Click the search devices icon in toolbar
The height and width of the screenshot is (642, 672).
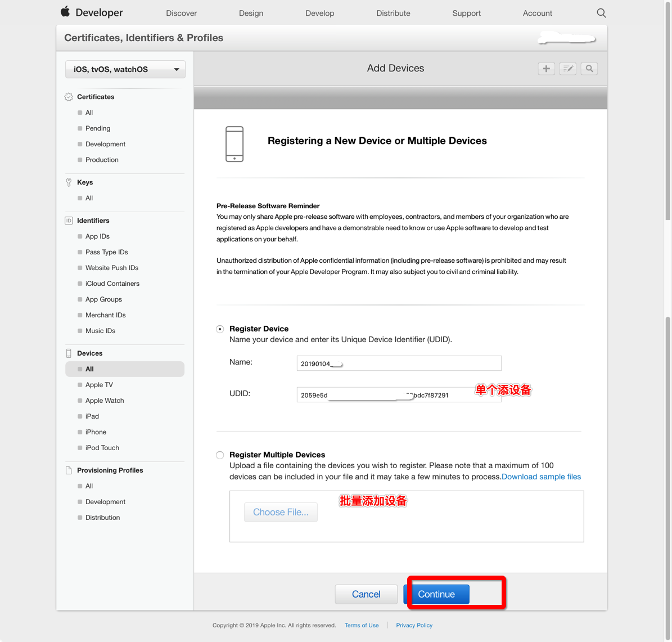(589, 69)
